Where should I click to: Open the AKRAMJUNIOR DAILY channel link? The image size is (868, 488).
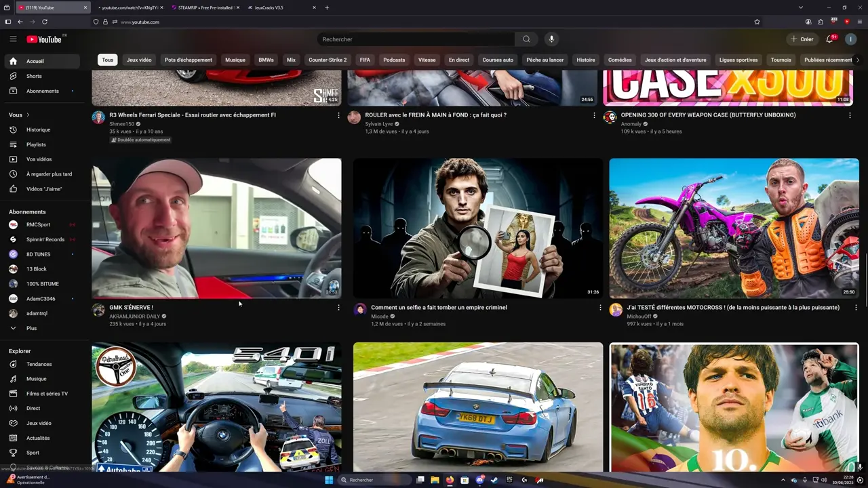(x=135, y=317)
